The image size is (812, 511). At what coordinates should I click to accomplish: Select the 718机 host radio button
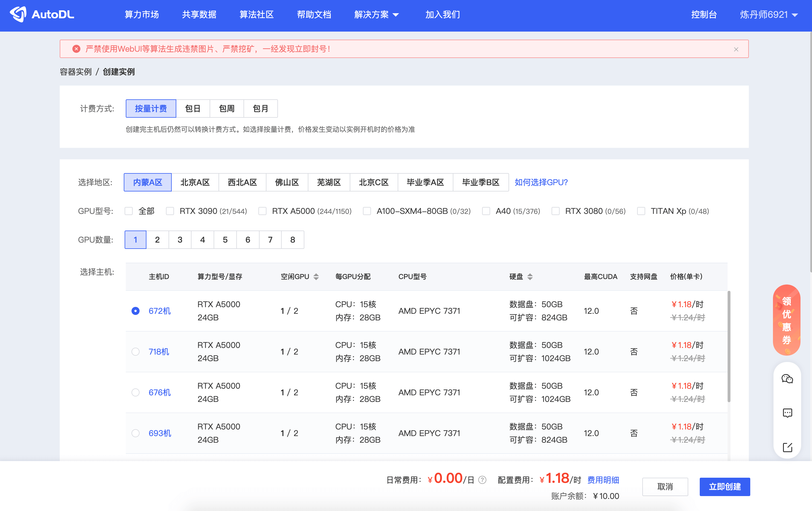[136, 352]
